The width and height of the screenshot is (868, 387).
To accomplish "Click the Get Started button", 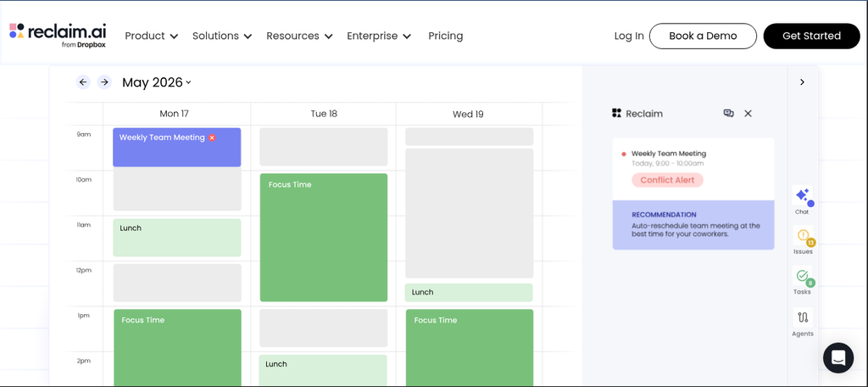I will click(811, 36).
